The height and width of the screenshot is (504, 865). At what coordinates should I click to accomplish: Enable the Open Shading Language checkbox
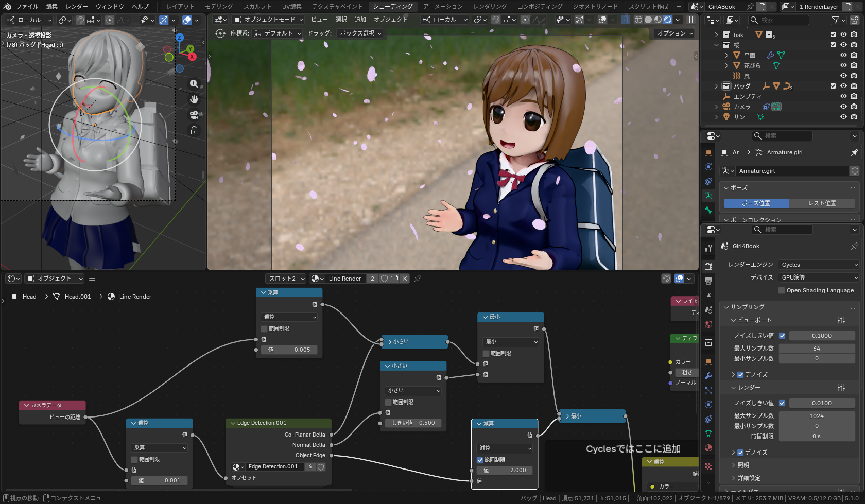[x=782, y=290]
